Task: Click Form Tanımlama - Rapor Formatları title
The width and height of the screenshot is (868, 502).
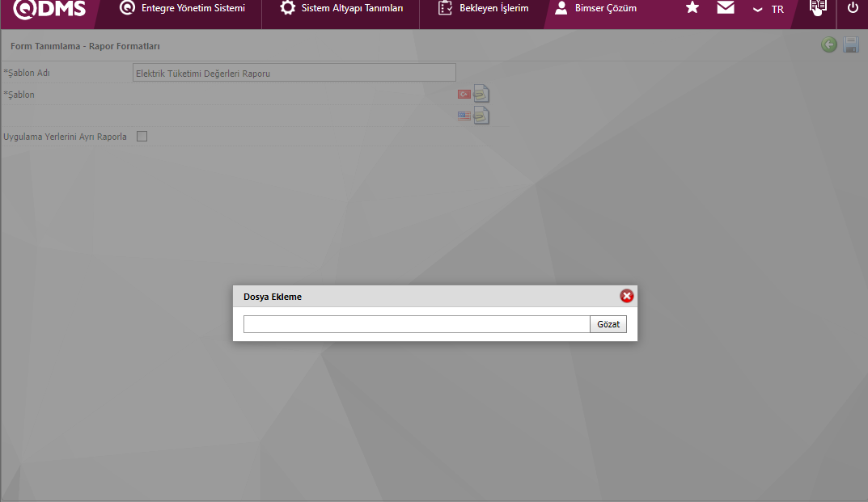Action: [x=85, y=46]
